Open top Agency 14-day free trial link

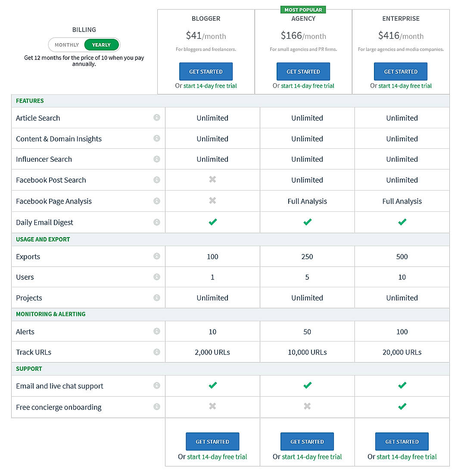308,86
